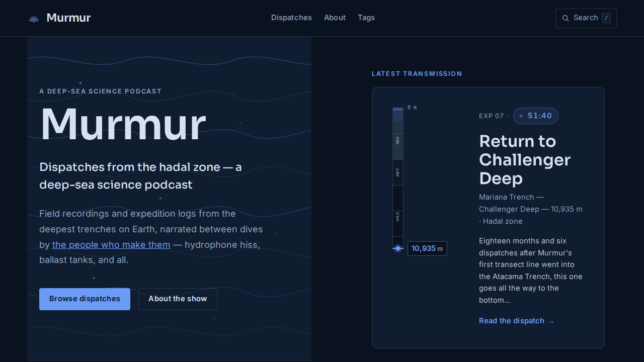The image size is (644, 362).
Task: Click the play dot icon beside 51:40
Action: click(521, 116)
